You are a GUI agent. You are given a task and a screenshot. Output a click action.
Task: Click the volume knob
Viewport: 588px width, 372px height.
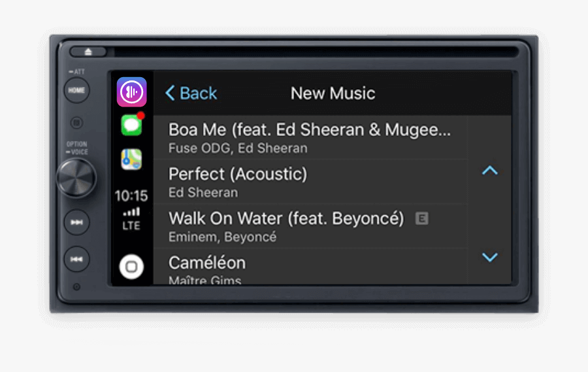pos(76,178)
